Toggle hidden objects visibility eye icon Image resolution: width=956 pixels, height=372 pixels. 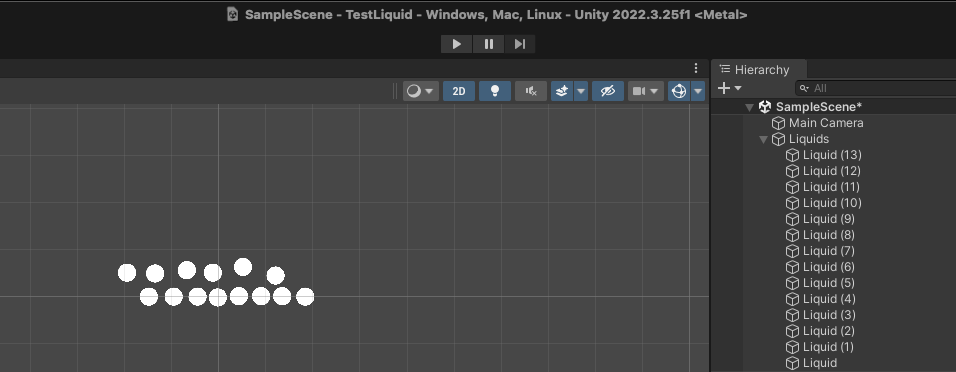click(x=608, y=91)
